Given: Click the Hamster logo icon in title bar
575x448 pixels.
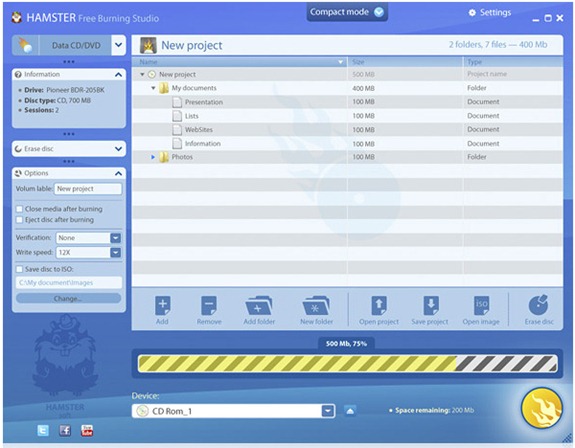Looking at the screenshot, I should tap(17, 17).
